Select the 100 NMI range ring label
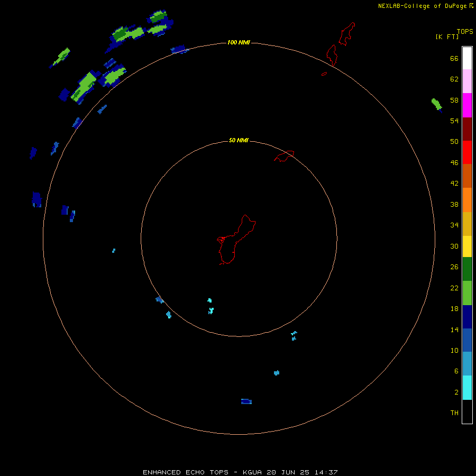Screen dimensions: 476x476 [239, 42]
